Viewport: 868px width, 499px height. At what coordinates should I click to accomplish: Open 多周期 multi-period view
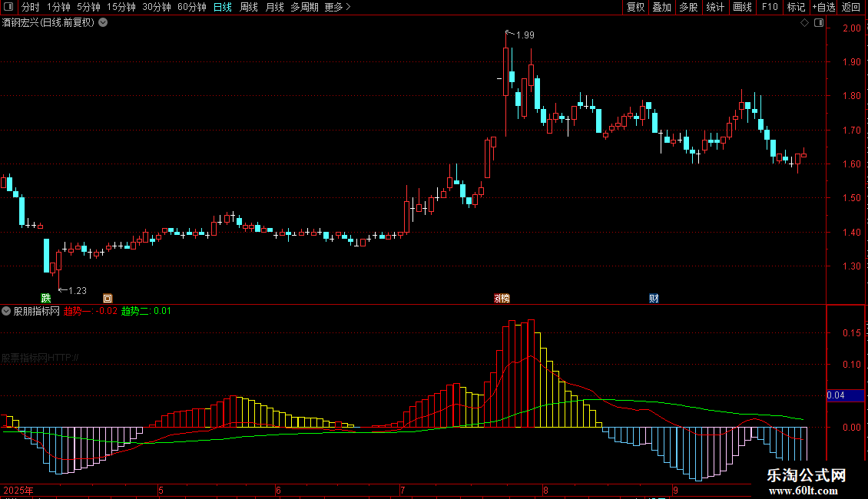pyautogui.click(x=304, y=7)
